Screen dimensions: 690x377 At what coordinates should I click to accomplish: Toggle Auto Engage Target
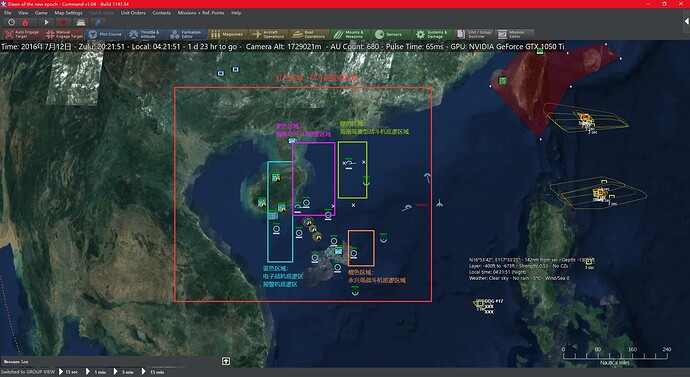pos(22,34)
